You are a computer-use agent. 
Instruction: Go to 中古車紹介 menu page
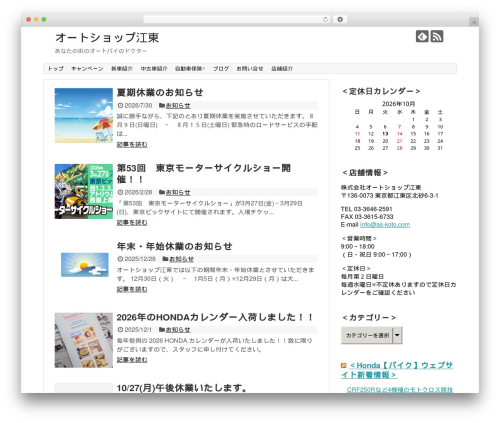pyautogui.click(x=154, y=69)
